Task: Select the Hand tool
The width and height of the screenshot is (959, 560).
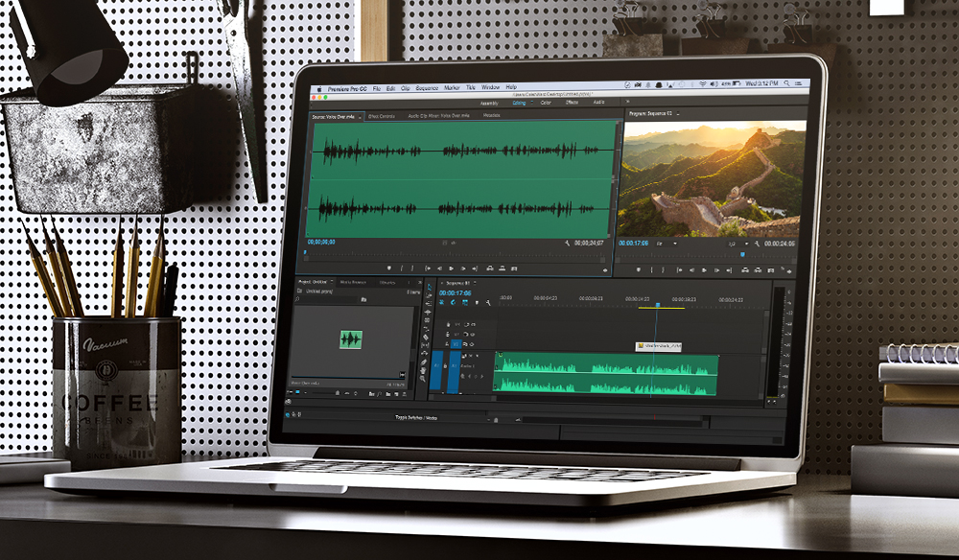Action: [423, 370]
